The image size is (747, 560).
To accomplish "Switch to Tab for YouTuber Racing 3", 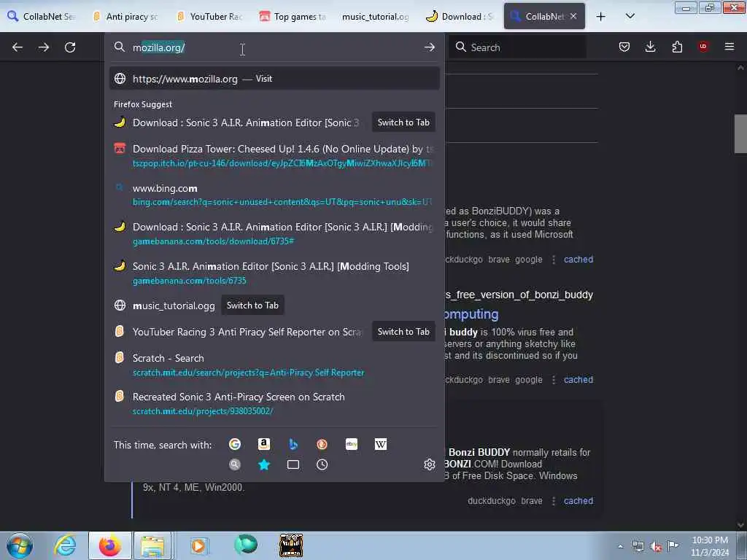I will coord(403,332).
